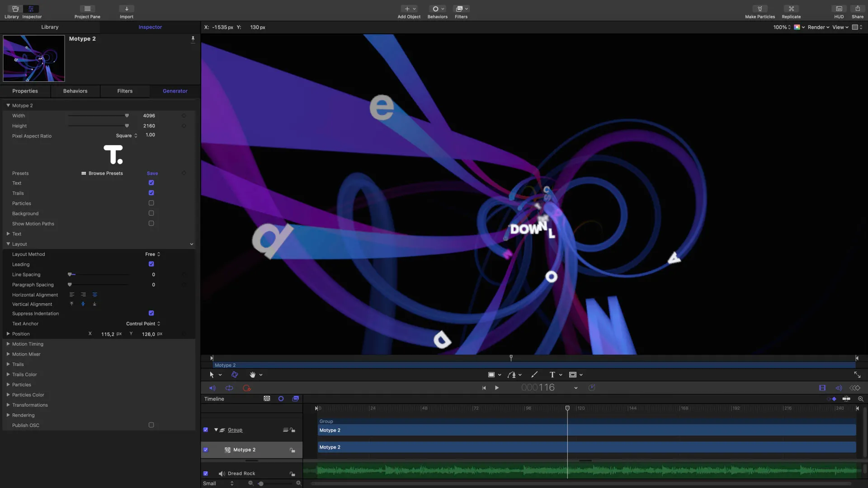868x488 pixels.
Task: Open the HUD panel icon
Action: coord(839,9)
